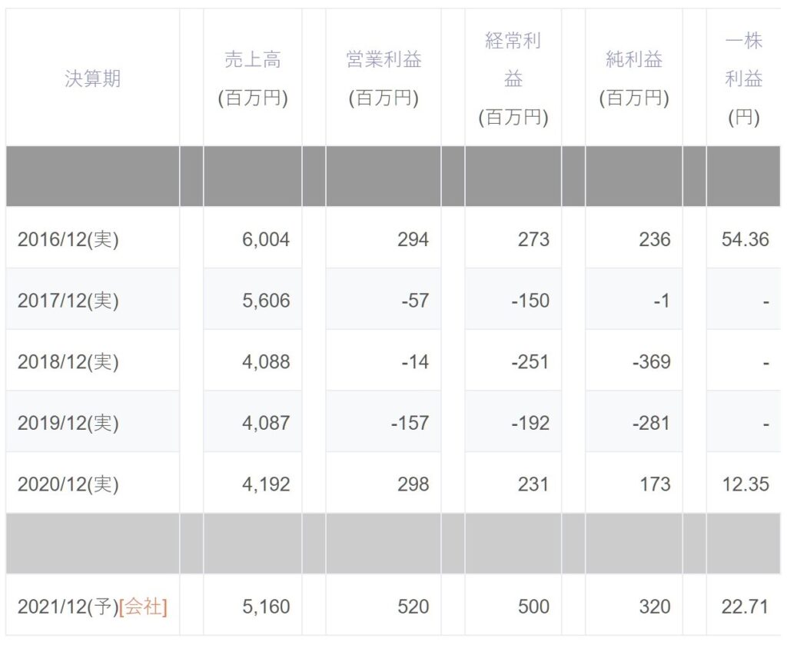Click operating profit value -157
This screenshot has width=787, height=672.
(410, 423)
